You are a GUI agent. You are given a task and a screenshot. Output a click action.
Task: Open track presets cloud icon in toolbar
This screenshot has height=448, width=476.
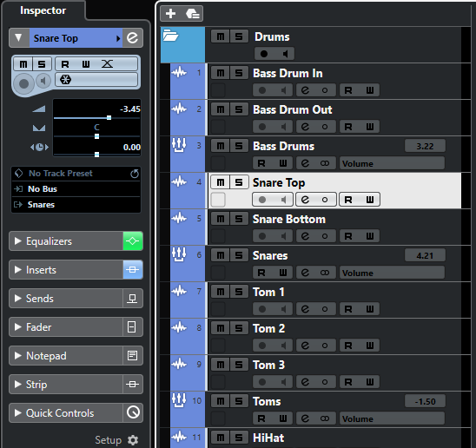tap(192, 14)
